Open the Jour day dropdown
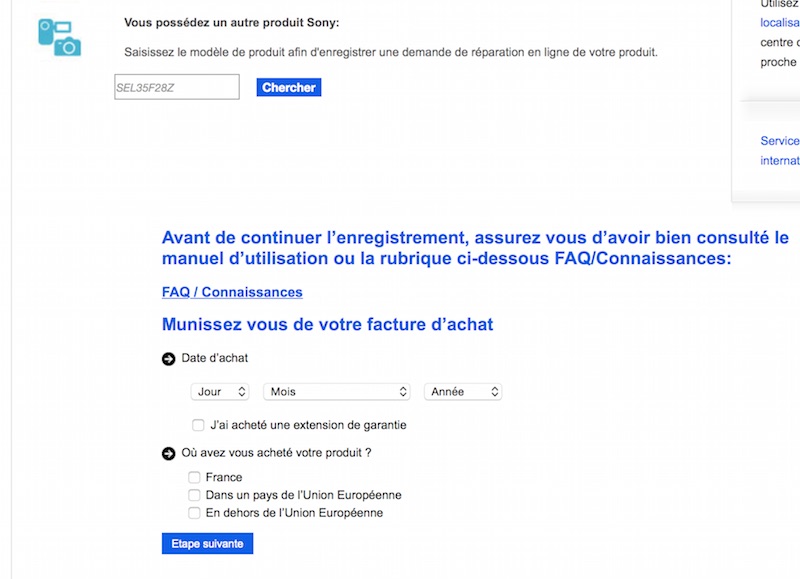 [220, 392]
